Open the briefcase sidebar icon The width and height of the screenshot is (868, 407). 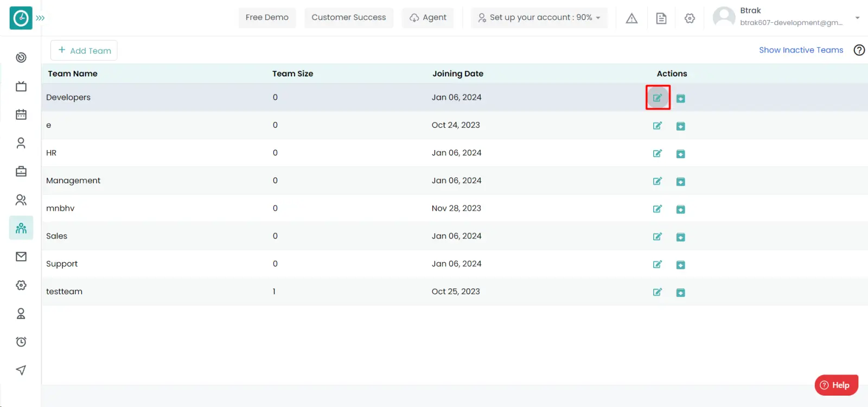coord(21,171)
